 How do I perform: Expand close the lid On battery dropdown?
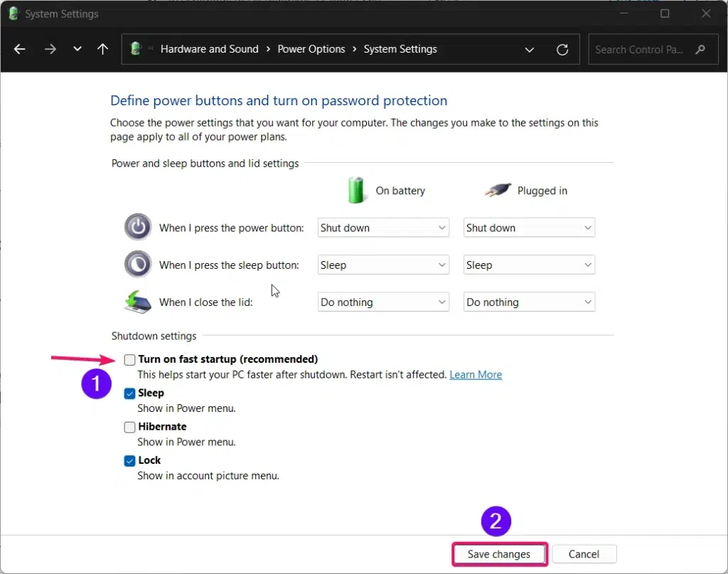pyautogui.click(x=383, y=302)
